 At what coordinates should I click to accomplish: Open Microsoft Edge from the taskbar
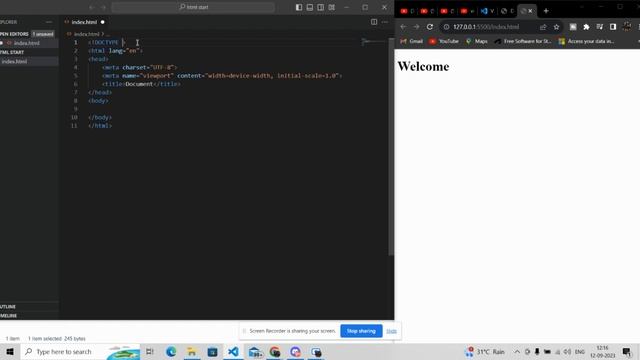(x=171, y=351)
